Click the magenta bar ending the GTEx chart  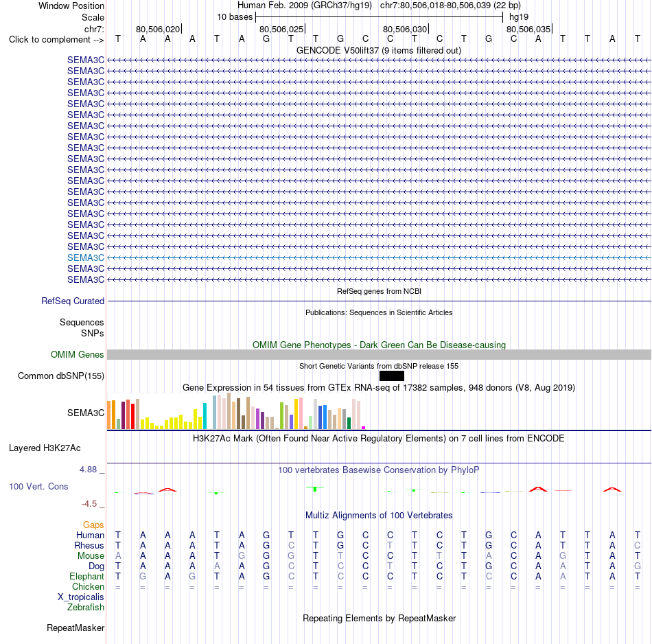pos(364,428)
